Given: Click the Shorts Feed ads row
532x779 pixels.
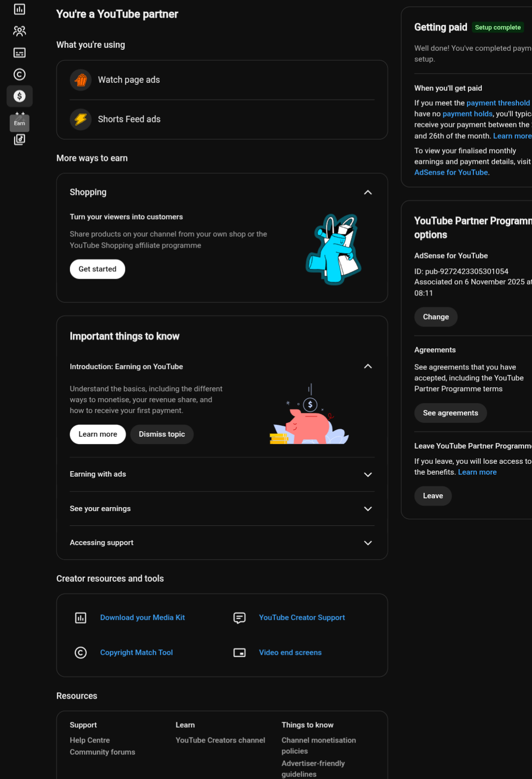Looking at the screenshot, I should tap(222, 119).
